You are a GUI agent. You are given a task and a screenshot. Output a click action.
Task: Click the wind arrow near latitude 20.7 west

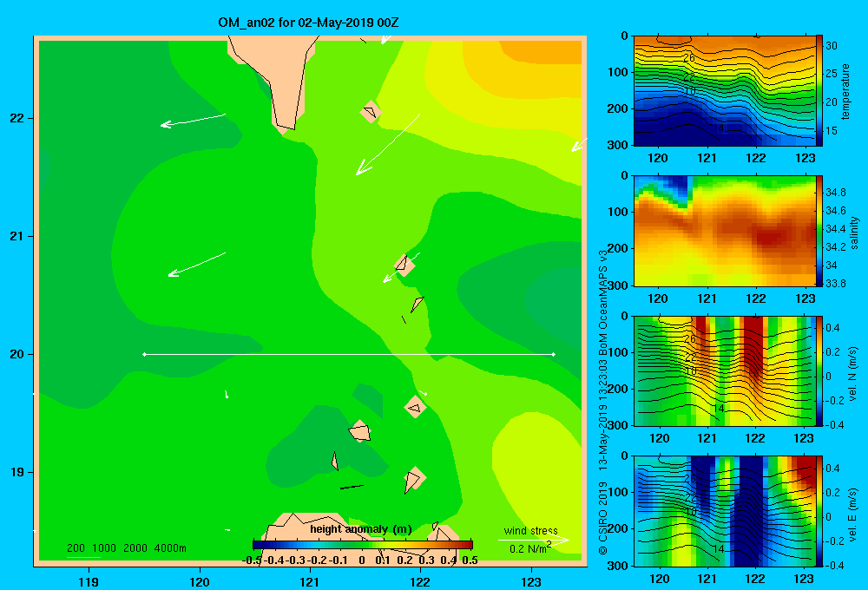196,265
